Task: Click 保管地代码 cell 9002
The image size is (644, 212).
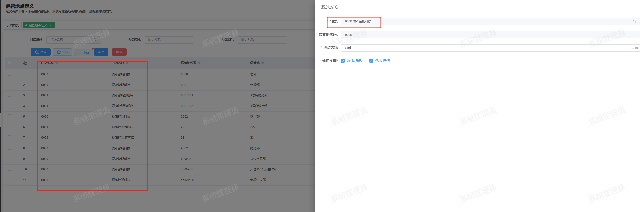Action: 184,148
